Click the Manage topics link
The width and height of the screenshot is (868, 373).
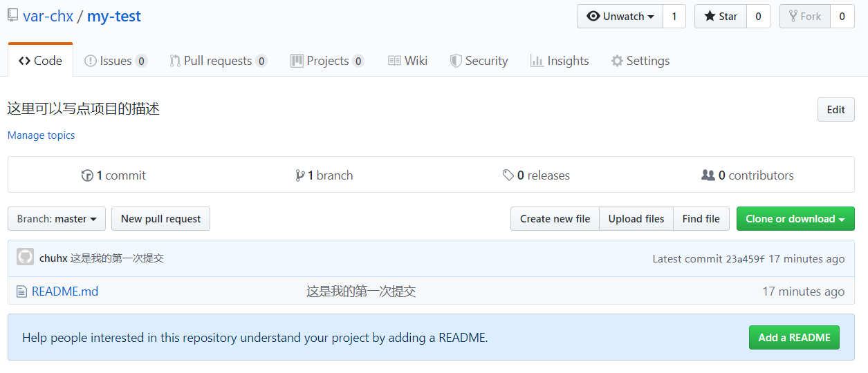[x=41, y=135]
